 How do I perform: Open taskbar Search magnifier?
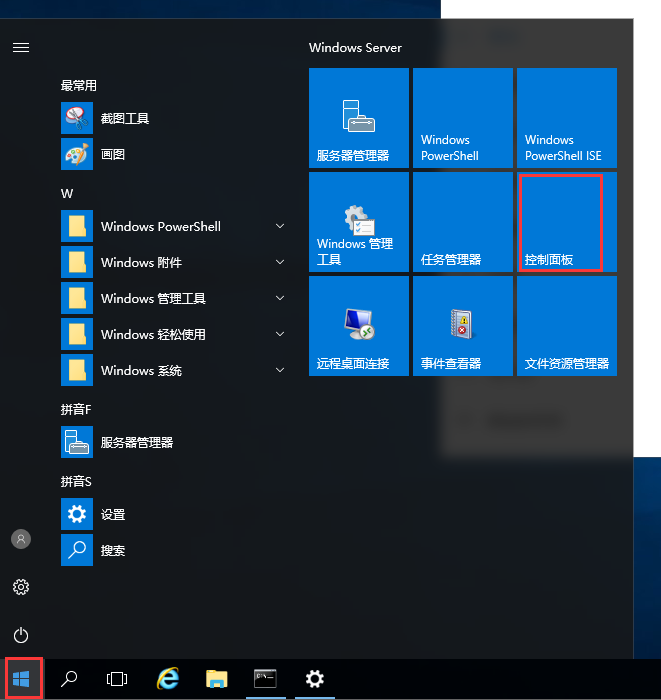69,679
